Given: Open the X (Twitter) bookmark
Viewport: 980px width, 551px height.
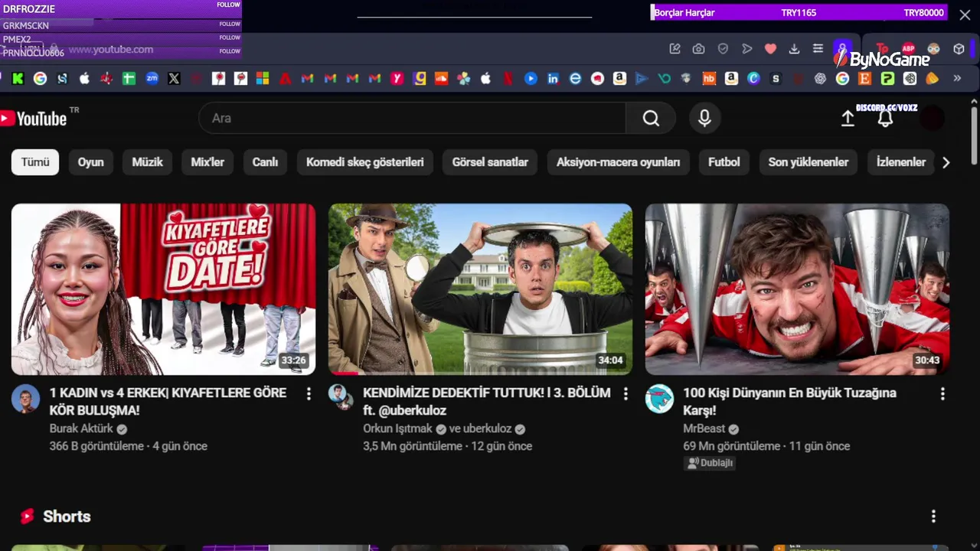Looking at the screenshot, I should coord(174,78).
